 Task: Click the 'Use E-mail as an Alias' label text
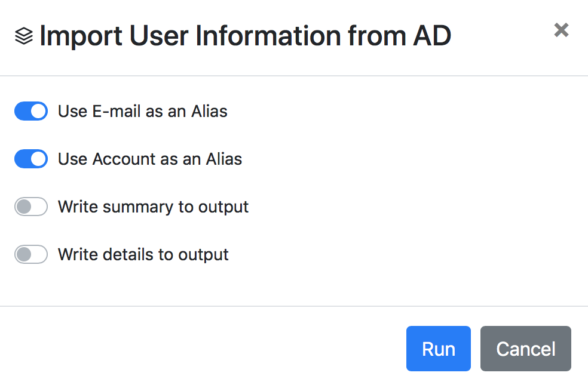(142, 112)
